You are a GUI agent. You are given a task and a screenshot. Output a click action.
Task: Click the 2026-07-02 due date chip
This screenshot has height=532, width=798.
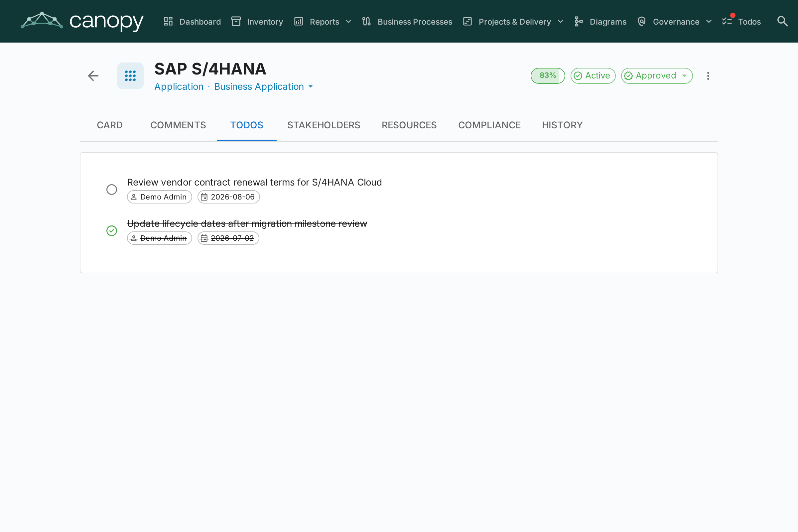pyautogui.click(x=228, y=238)
